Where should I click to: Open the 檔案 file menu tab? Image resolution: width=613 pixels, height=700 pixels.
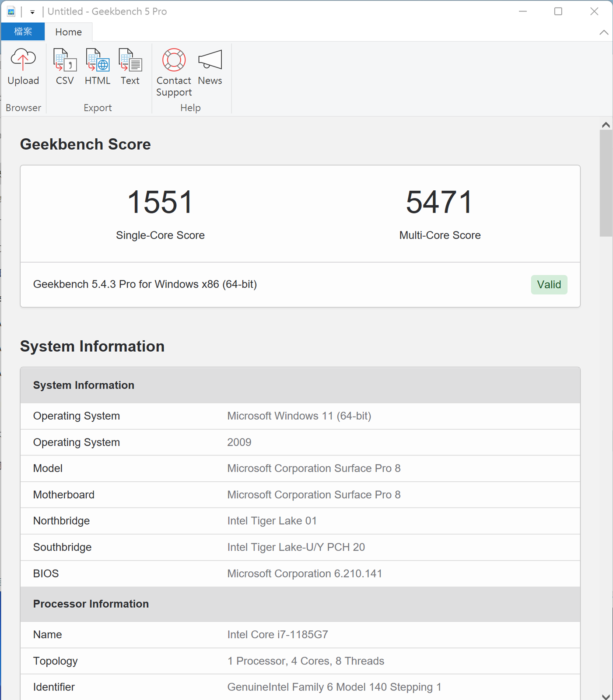tap(23, 31)
